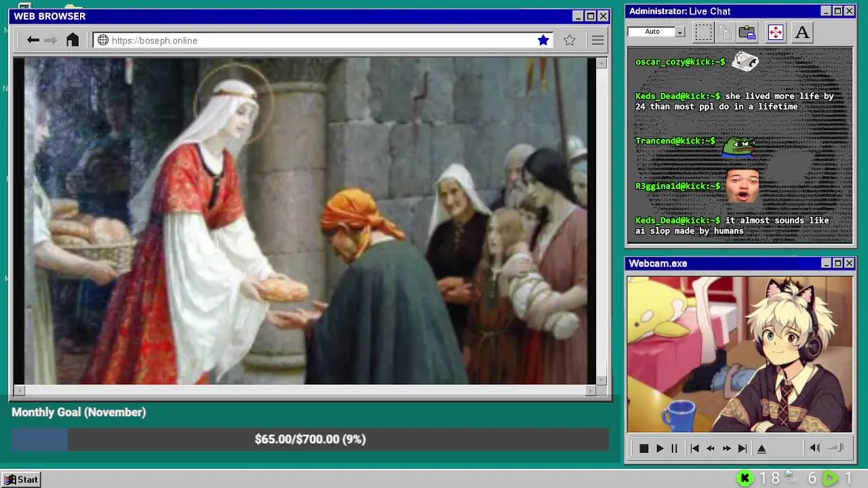This screenshot has width=868, height=488.
Task: Click the filled blue bookmark star
Action: point(543,40)
